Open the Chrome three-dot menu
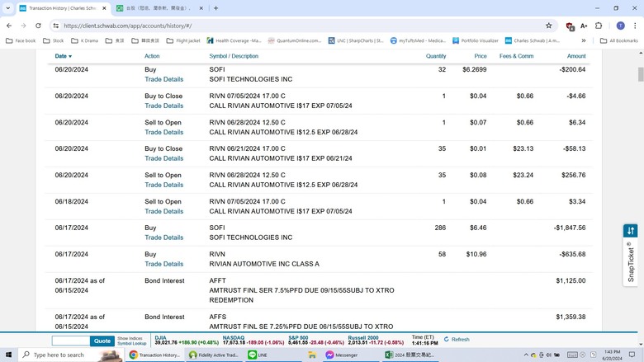The image size is (644, 362). click(635, 26)
